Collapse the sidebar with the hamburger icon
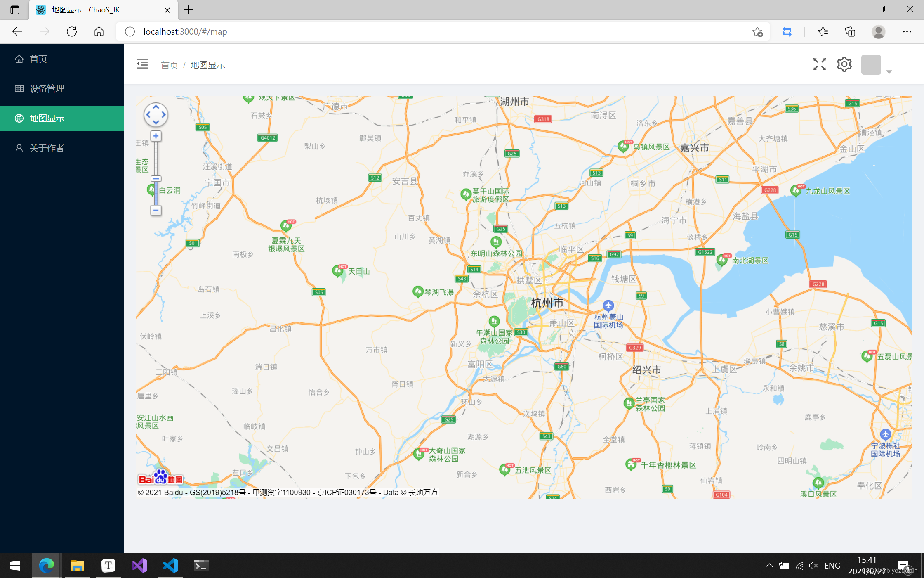 tap(142, 64)
